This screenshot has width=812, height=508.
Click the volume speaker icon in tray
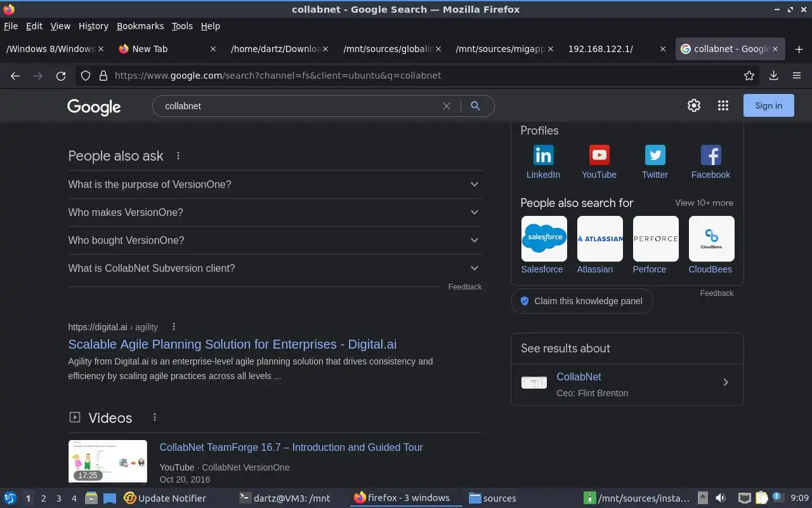point(720,498)
